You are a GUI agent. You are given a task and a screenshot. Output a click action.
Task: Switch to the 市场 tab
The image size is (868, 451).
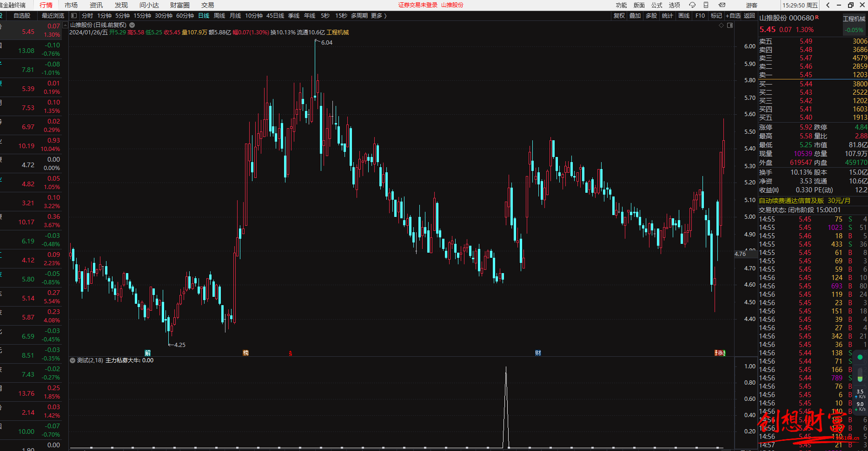pyautogui.click(x=71, y=5)
